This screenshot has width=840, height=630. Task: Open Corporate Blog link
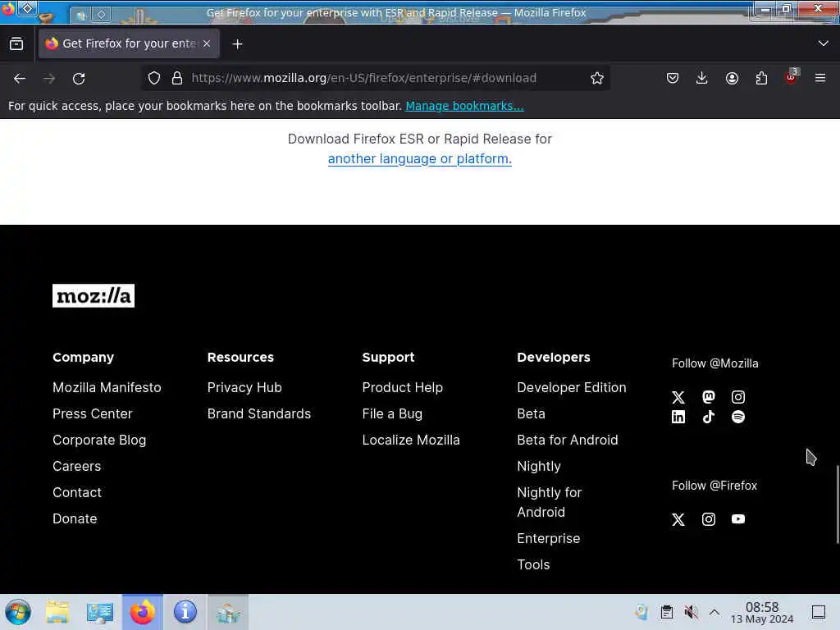click(99, 440)
